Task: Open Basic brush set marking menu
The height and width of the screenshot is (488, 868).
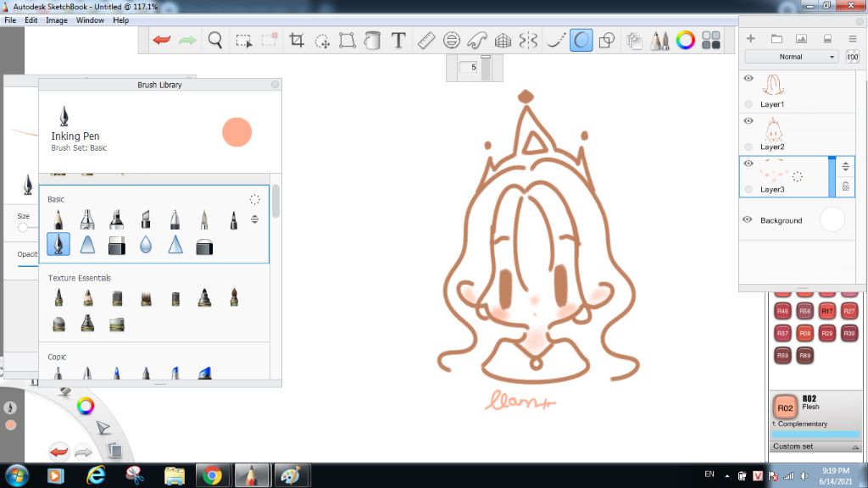Action: 254,199
